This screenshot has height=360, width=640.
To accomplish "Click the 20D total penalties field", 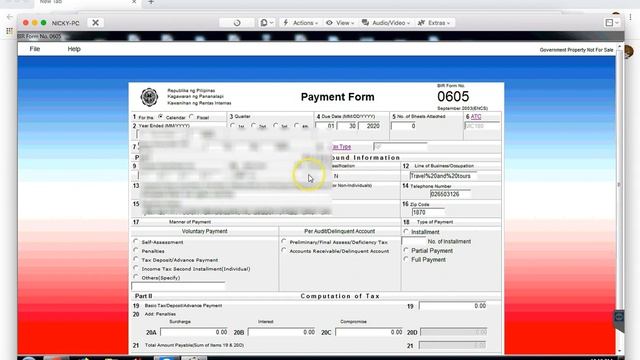I will click(454, 332).
